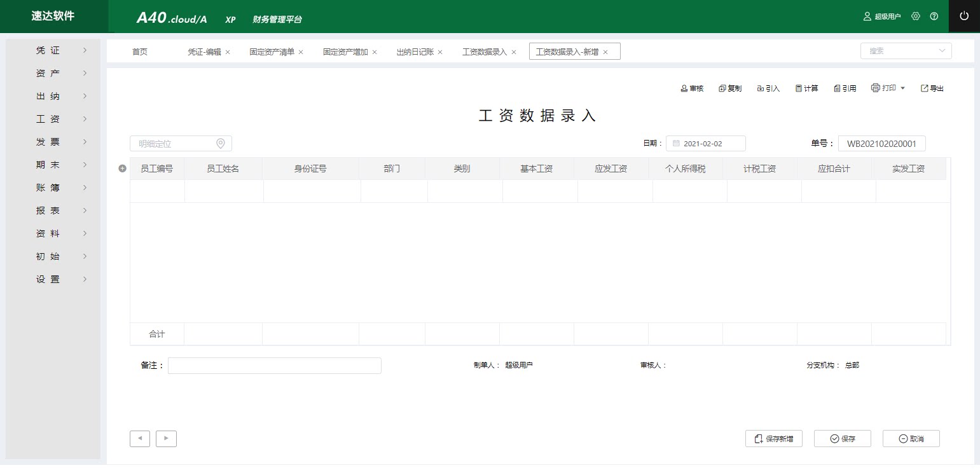
Task: Switch to the 首页 tab
Action: click(x=140, y=52)
